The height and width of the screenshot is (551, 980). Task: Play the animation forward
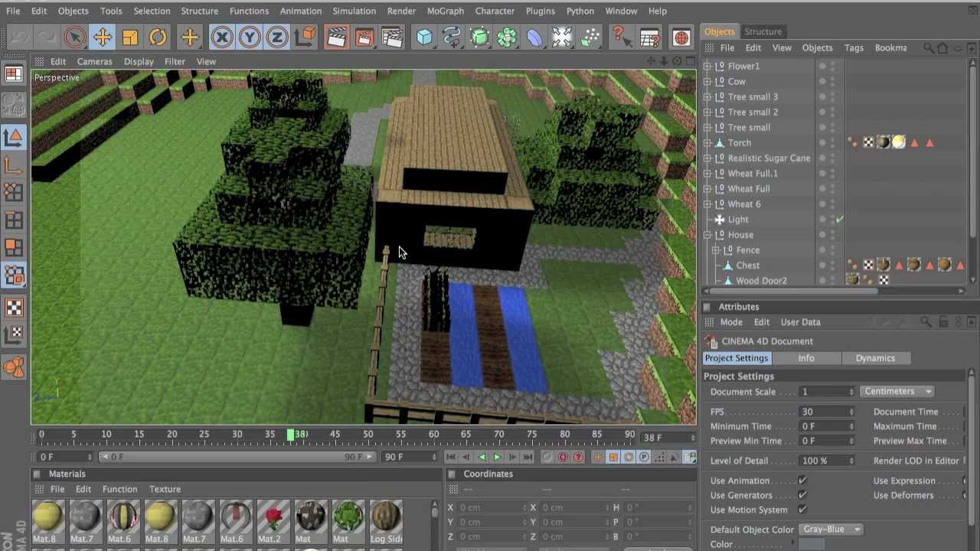pyautogui.click(x=497, y=457)
